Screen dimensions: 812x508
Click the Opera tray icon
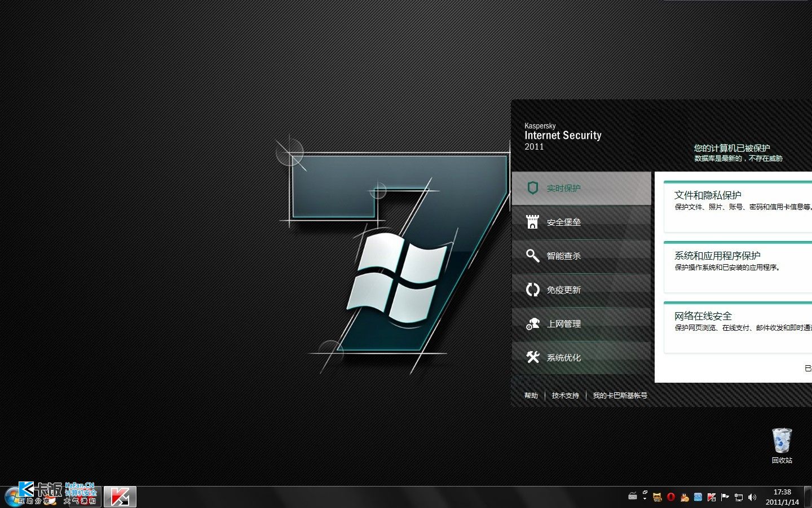(671, 497)
